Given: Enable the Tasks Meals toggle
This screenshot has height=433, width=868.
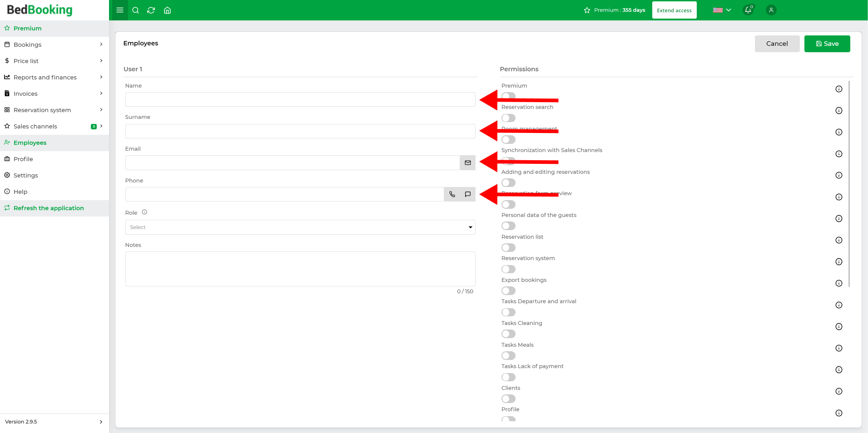Looking at the screenshot, I should (x=508, y=356).
